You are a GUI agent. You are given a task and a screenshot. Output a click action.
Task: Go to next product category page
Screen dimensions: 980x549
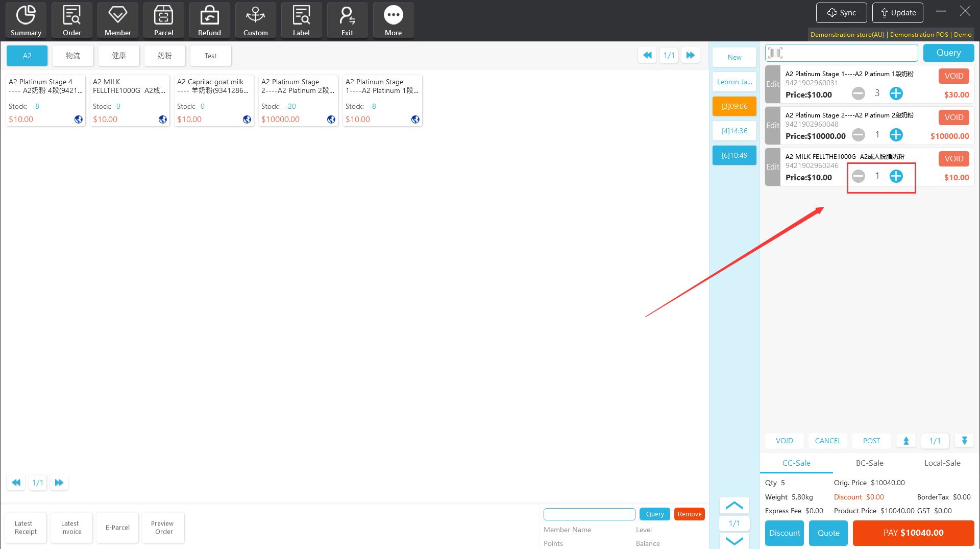coord(690,55)
